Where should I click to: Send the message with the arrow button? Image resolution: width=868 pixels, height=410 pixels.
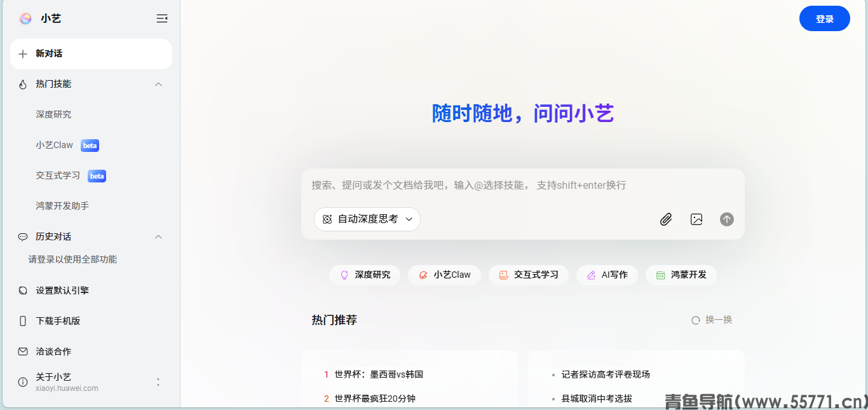727,219
